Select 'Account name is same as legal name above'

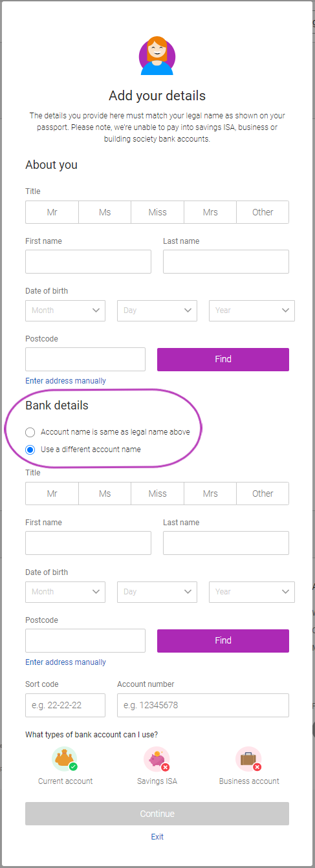point(30,431)
